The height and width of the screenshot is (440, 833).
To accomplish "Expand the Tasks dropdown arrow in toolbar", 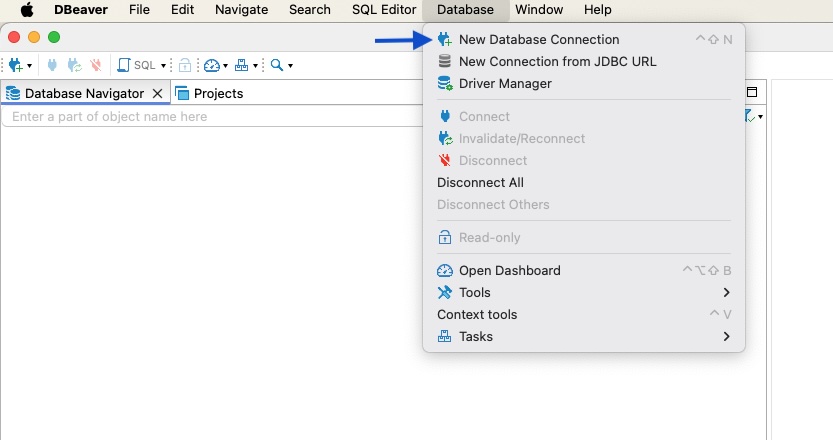I will point(256,66).
